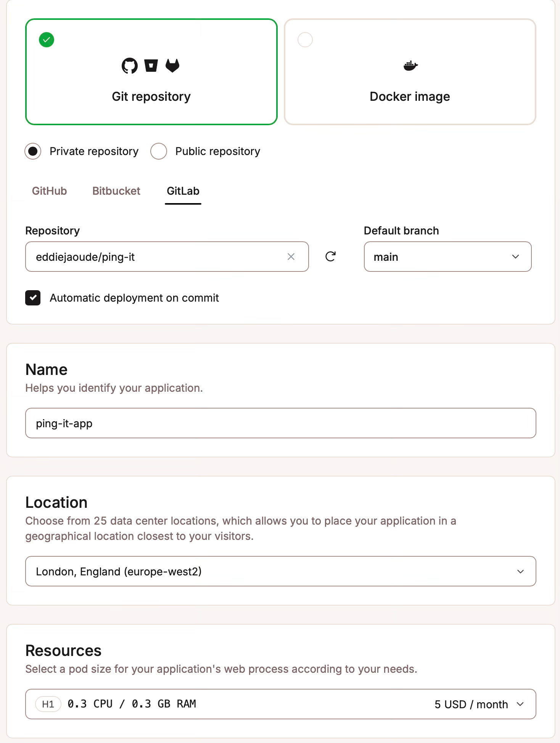Choose the Docker image source card
560x743 pixels.
coord(410,72)
